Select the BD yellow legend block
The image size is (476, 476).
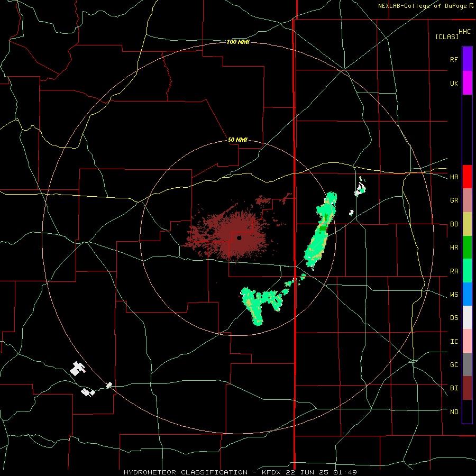pos(467,224)
